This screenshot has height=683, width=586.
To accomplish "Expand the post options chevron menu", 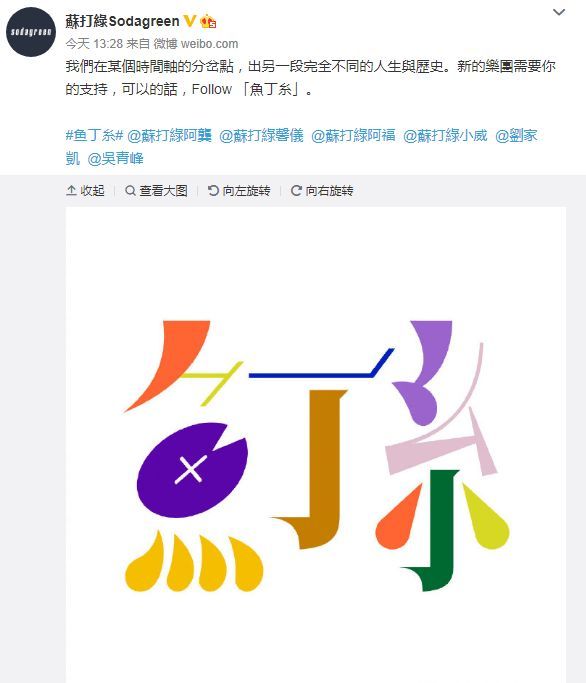I will 559,12.
